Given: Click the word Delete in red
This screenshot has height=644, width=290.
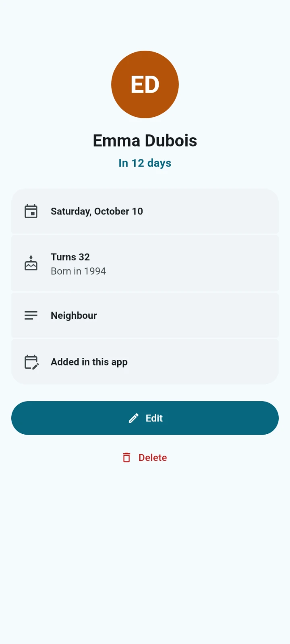Looking at the screenshot, I should pos(153,458).
